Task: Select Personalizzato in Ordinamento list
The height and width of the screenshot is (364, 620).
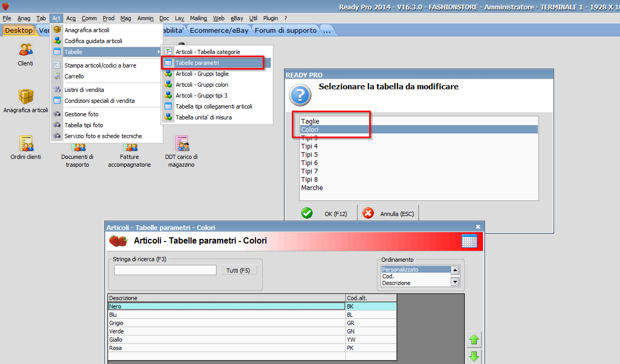Action: [x=416, y=269]
